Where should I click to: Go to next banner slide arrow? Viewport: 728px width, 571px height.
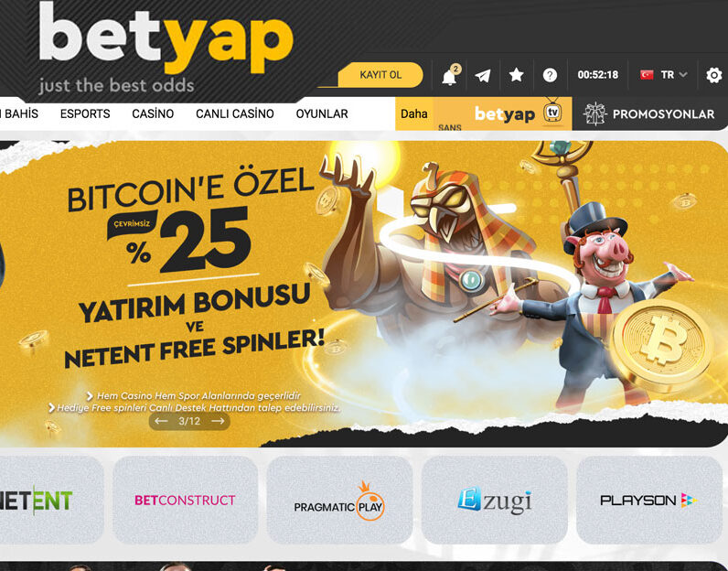click(219, 421)
